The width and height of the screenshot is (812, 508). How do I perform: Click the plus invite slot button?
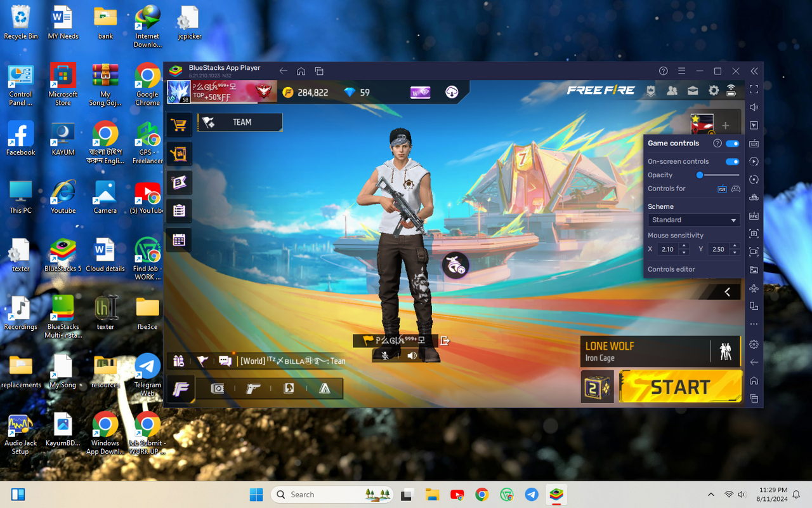[x=726, y=126]
